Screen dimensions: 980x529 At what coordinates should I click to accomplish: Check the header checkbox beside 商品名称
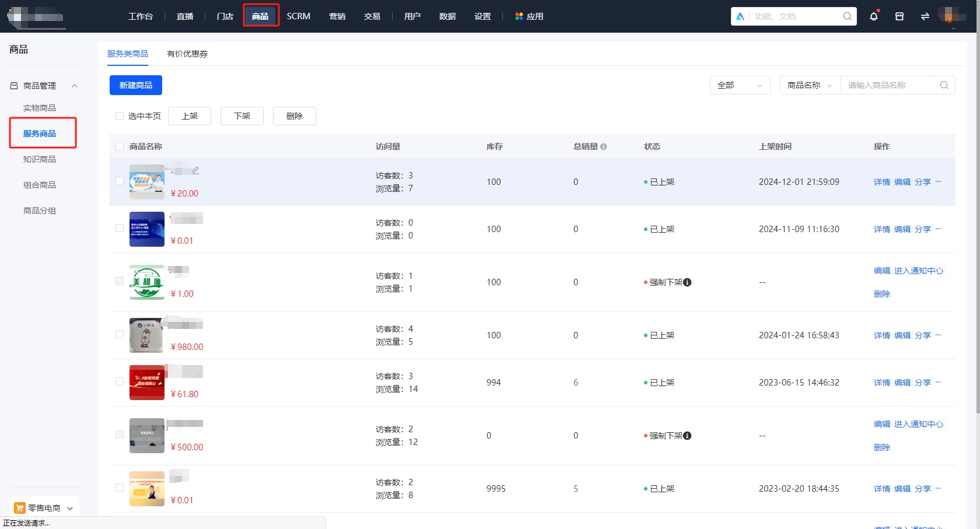click(120, 146)
